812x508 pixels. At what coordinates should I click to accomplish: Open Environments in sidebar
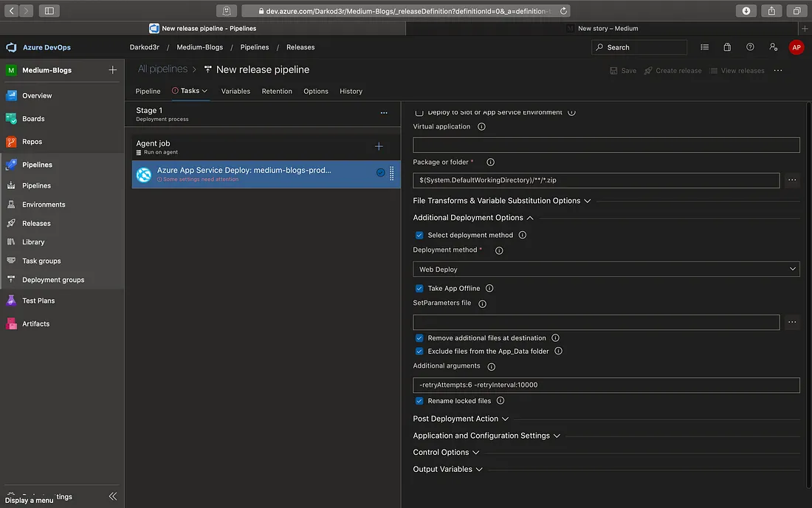(44, 205)
